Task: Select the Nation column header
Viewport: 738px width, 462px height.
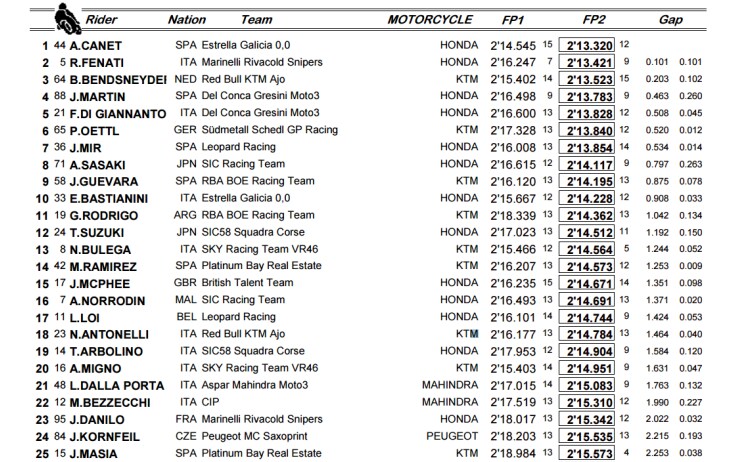Action: point(187,20)
